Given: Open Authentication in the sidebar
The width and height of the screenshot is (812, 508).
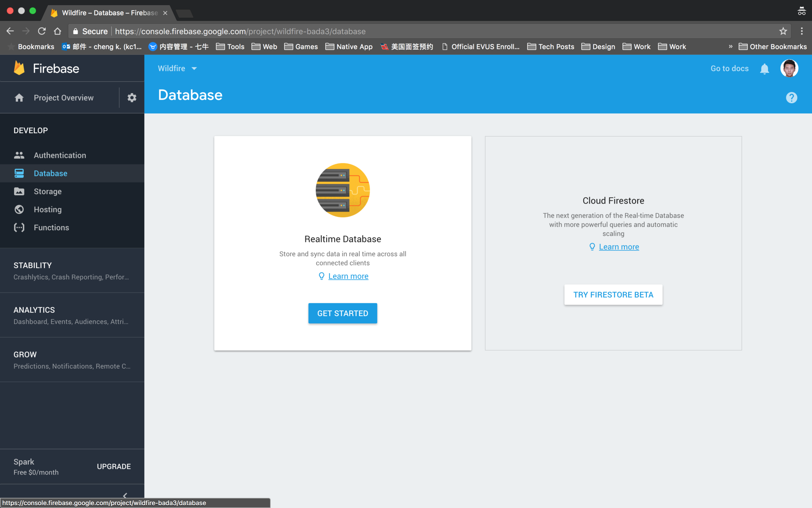Looking at the screenshot, I should [x=59, y=155].
